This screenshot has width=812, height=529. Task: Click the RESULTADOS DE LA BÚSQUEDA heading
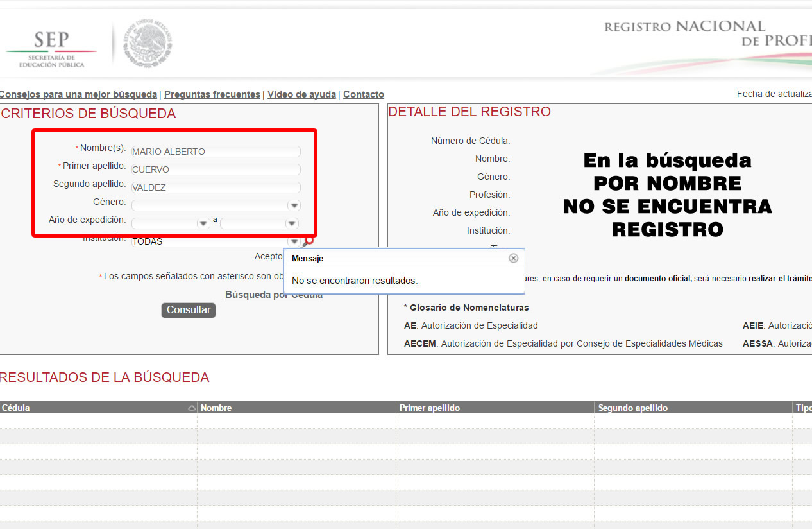[105, 377]
